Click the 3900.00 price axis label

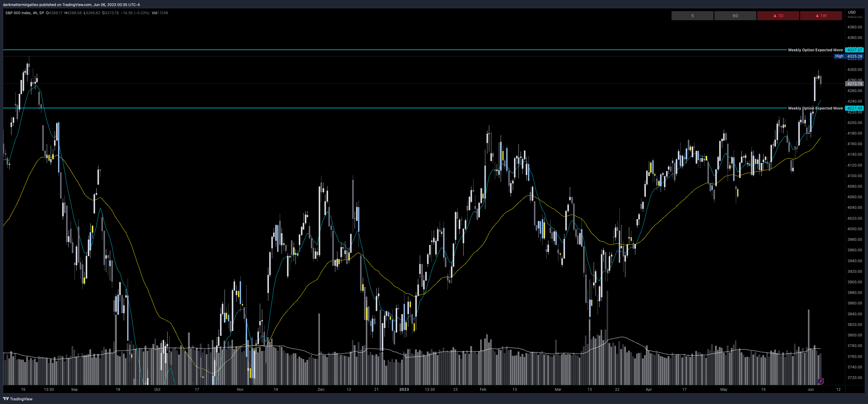(855, 282)
